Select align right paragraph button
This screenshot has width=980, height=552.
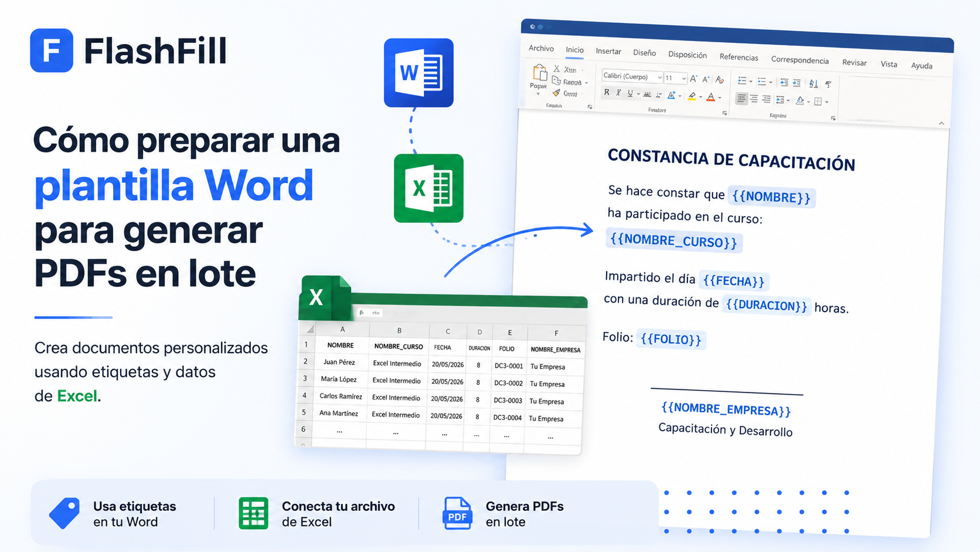pos(766,99)
